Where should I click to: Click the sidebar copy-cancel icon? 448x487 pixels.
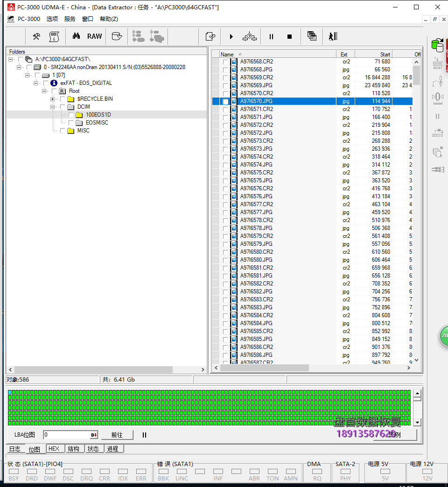[x=437, y=152]
